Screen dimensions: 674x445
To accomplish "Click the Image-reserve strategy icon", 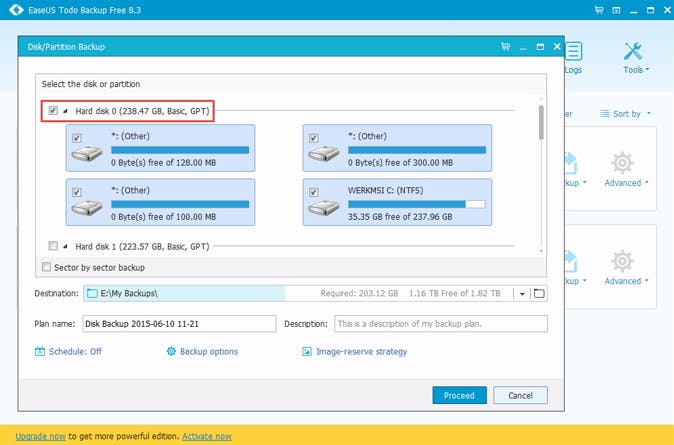I will click(307, 351).
